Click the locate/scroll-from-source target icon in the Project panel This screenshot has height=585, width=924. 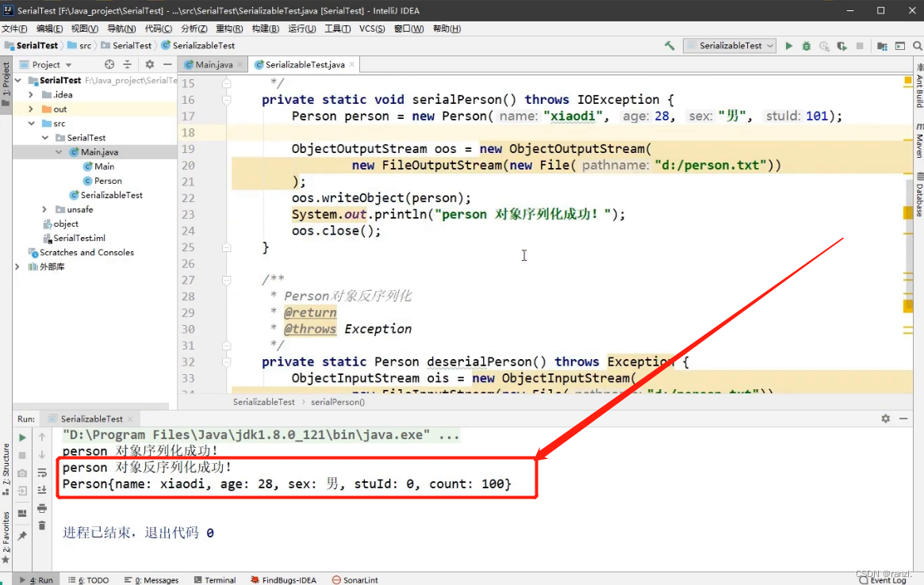pyautogui.click(x=109, y=64)
